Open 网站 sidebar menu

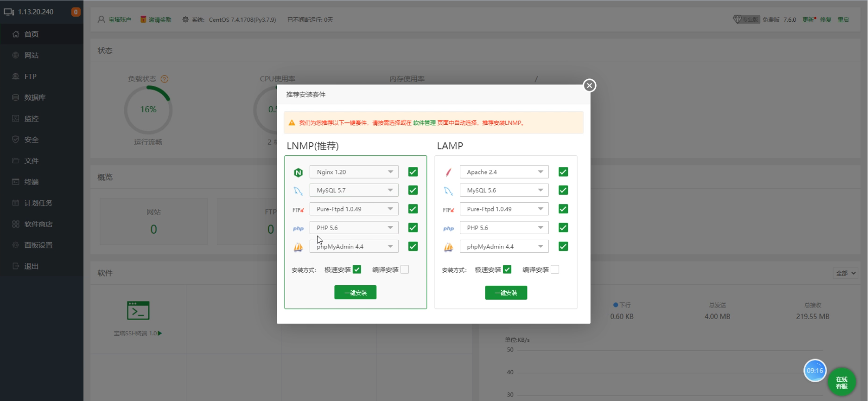coord(41,55)
